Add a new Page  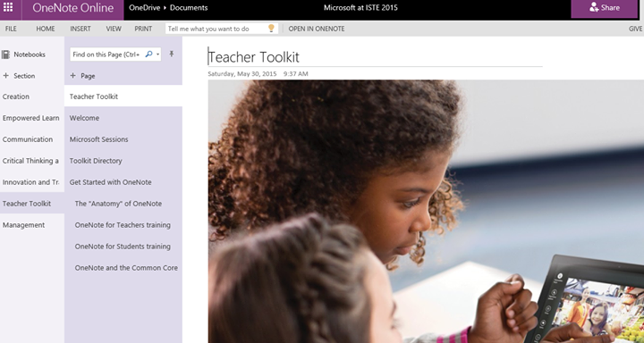[82, 76]
